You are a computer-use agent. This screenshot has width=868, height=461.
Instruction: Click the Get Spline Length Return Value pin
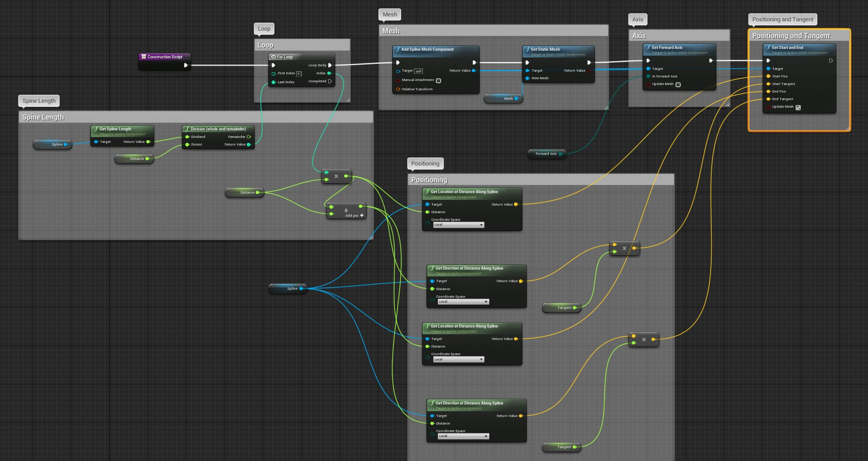coord(148,142)
